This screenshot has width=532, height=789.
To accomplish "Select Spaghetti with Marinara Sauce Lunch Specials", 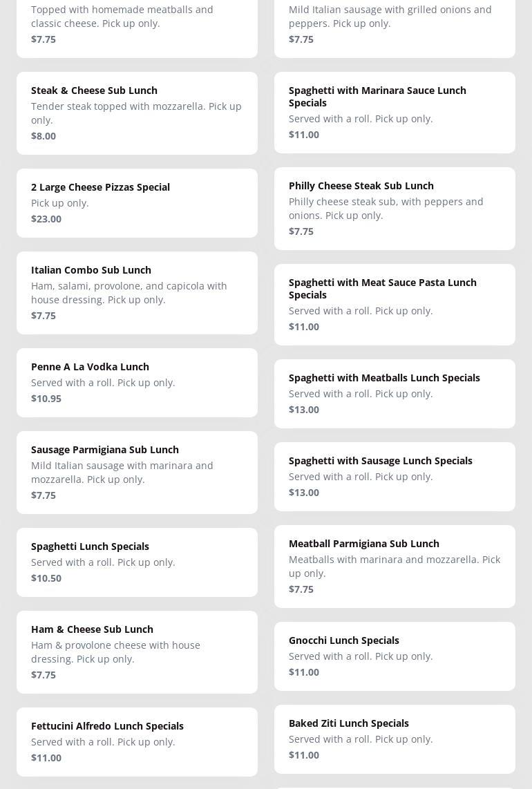I will [x=395, y=112].
